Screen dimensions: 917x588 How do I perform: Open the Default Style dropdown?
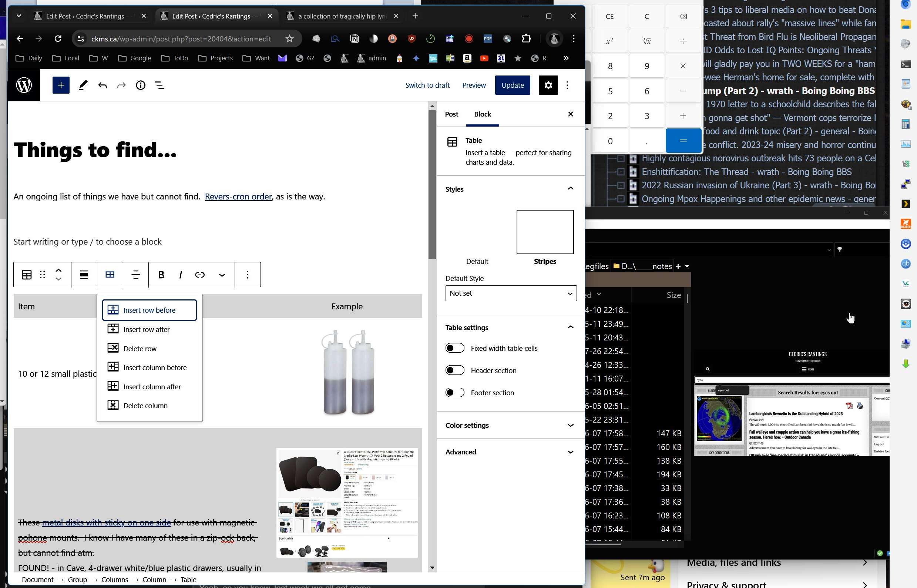coord(510,293)
